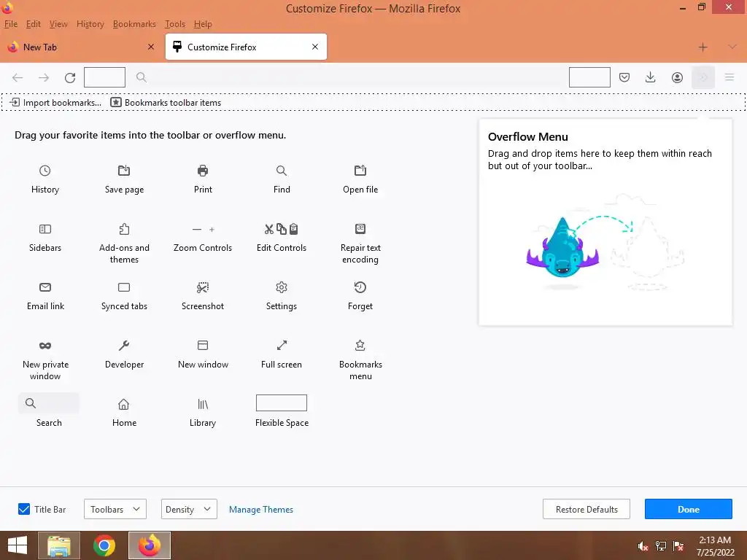Click the Restore Defaults button

pos(587,509)
